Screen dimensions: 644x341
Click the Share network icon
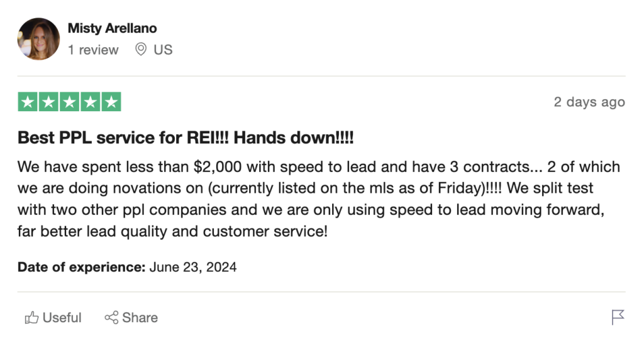[x=111, y=318]
